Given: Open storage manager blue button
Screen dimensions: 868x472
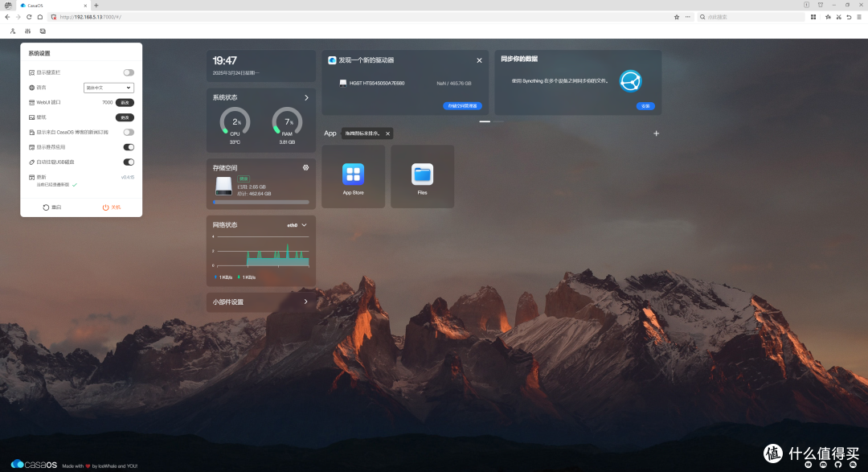Looking at the screenshot, I should [x=462, y=106].
